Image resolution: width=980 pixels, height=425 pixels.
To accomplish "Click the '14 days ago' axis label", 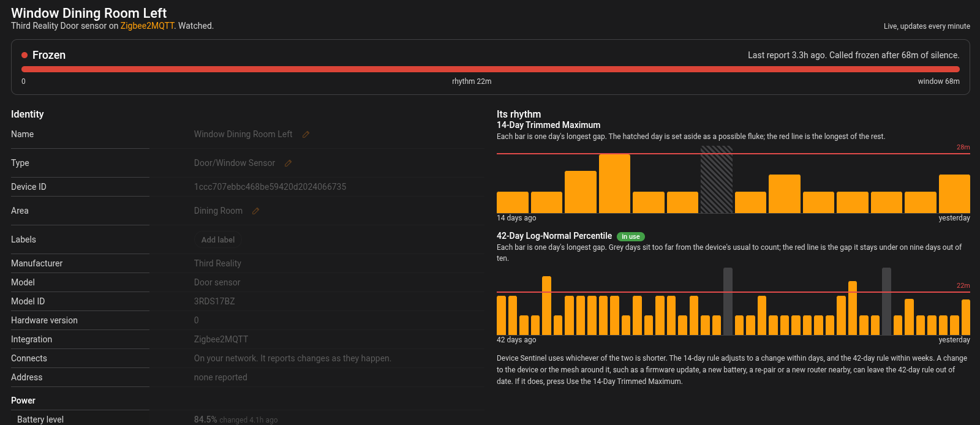I will 516,218.
